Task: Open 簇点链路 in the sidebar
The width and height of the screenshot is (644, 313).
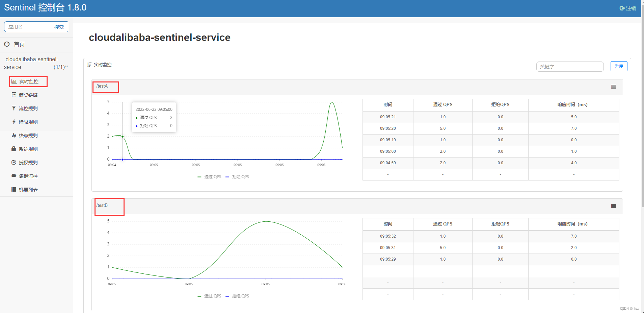Action: pyautogui.click(x=28, y=95)
